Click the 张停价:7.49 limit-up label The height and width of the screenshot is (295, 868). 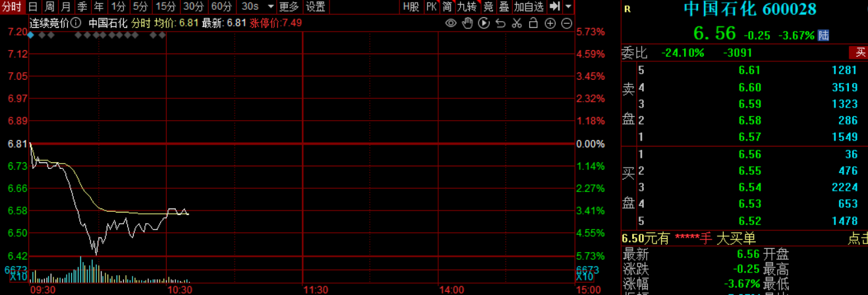coord(275,22)
